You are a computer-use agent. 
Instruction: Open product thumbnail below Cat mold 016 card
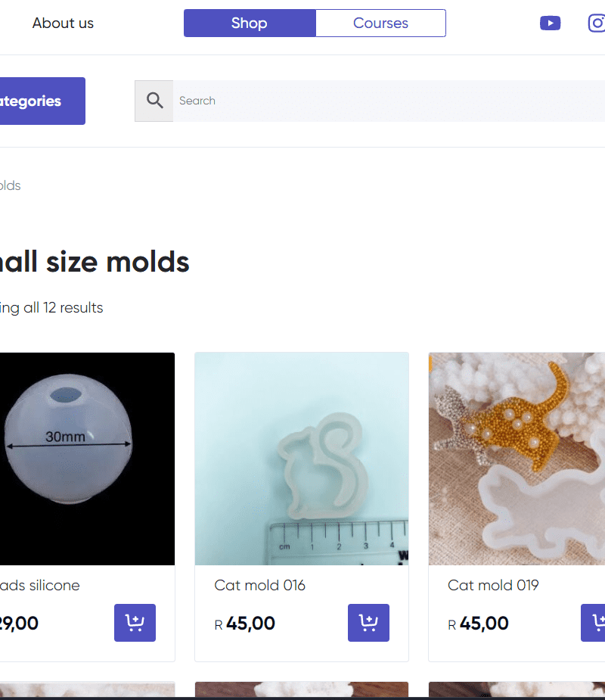coord(302,689)
